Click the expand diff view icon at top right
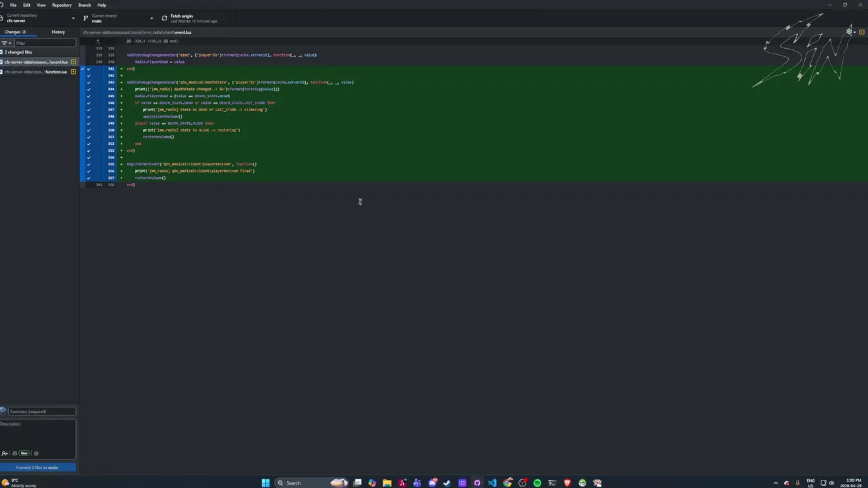This screenshot has height=488, width=868. click(862, 32)
